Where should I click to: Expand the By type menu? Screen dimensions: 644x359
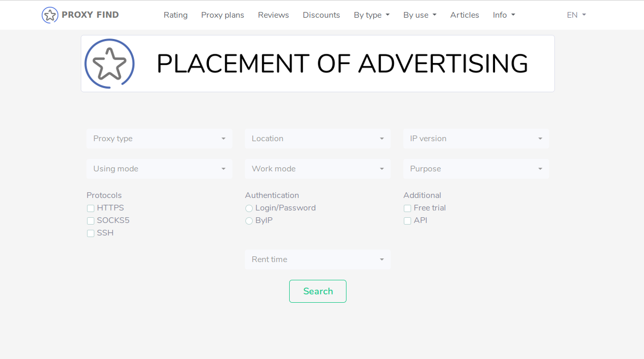(x=371, y=15)
